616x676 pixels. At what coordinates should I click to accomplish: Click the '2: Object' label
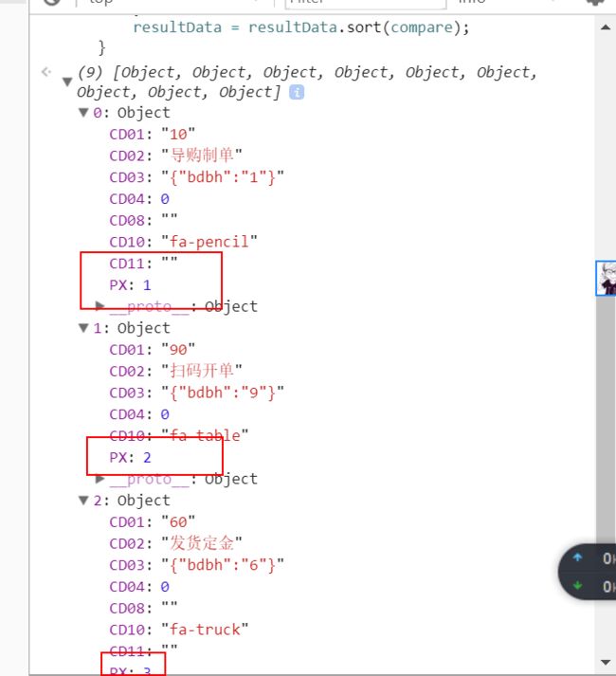click(132, 501)
